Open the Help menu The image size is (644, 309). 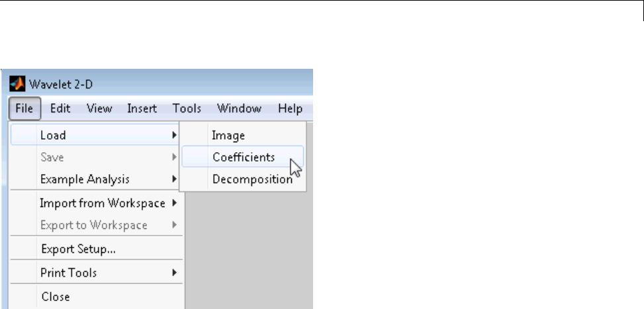pyautogui.click(x=290, y=109)
